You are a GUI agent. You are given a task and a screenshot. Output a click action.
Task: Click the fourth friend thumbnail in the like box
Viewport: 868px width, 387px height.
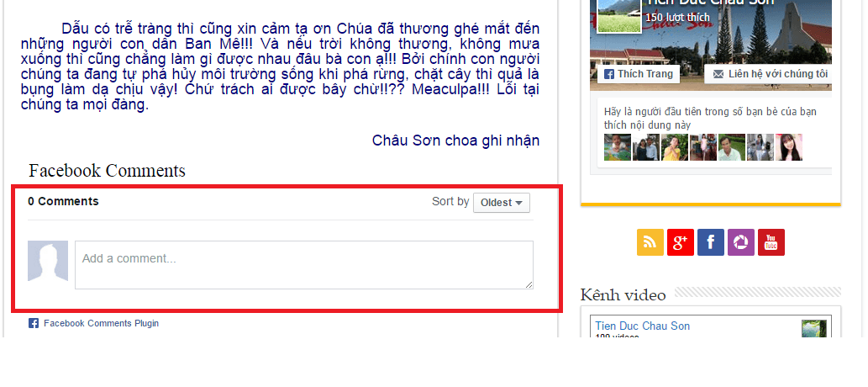point(703,147)
